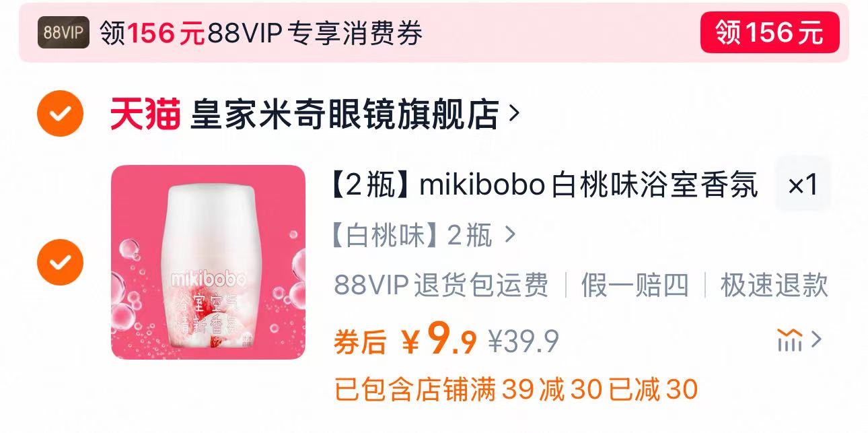View the 店铺满39减30 discount details
This screenshot has height=433, width=868.
(x=516, y=389)
